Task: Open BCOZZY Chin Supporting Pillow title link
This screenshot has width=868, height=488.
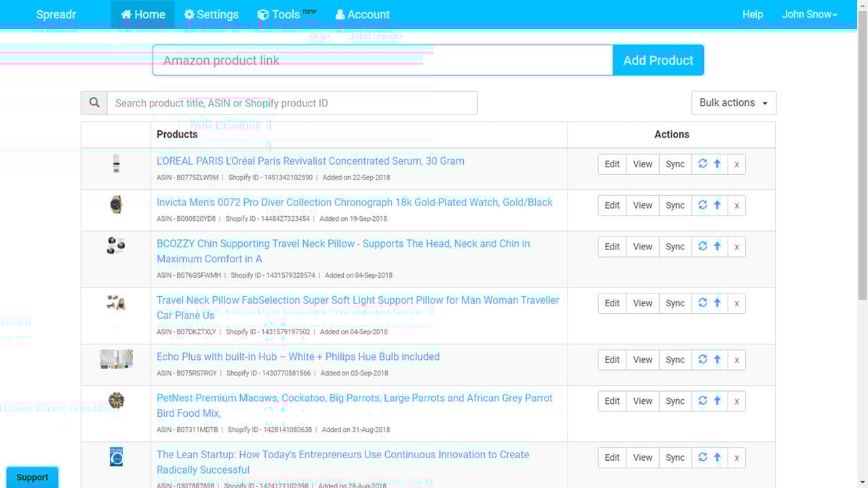Action: click(343, 251)
